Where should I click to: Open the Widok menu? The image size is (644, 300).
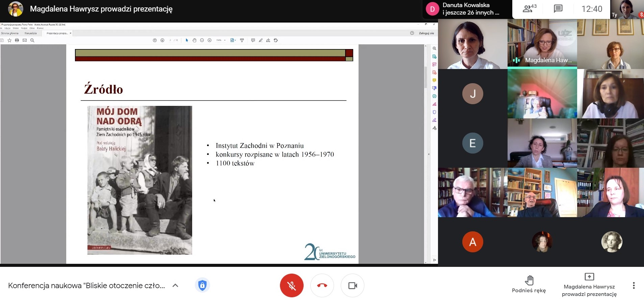[16, 28]
